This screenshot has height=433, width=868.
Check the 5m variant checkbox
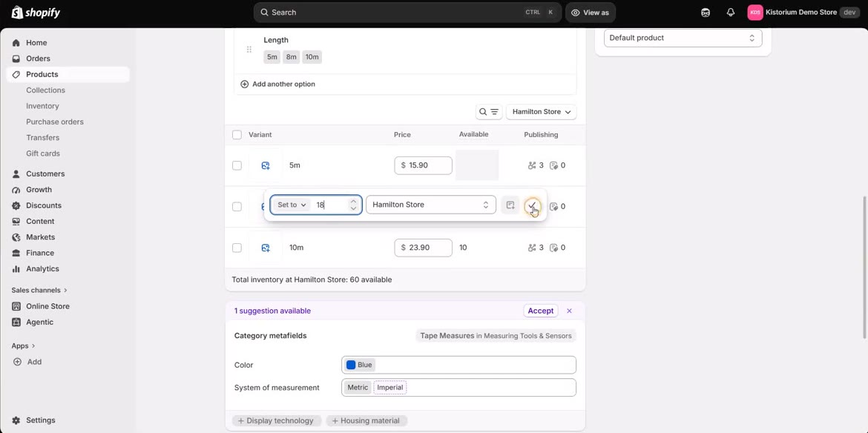click(x=237, y=165)
